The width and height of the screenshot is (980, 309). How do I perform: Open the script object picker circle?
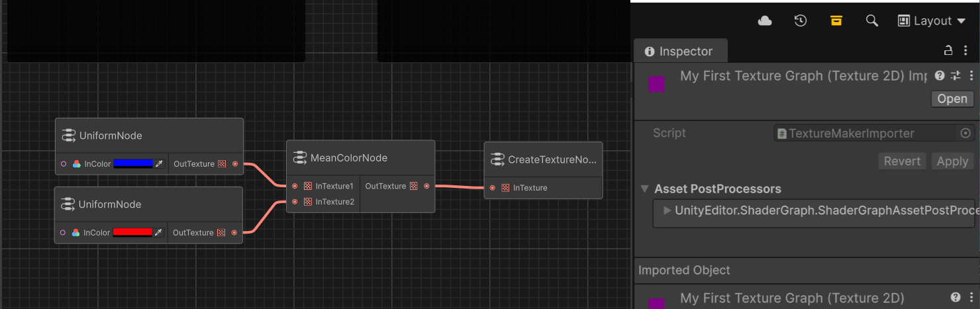[965, 133]
